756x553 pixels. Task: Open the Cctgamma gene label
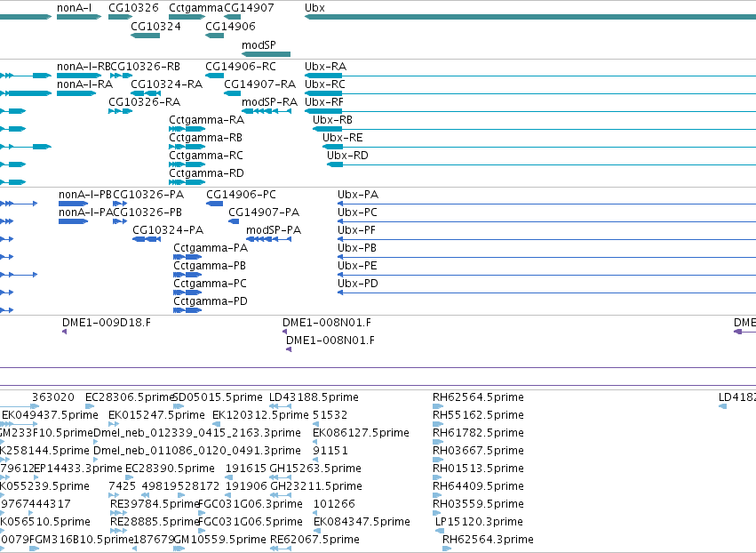point(196,8)
